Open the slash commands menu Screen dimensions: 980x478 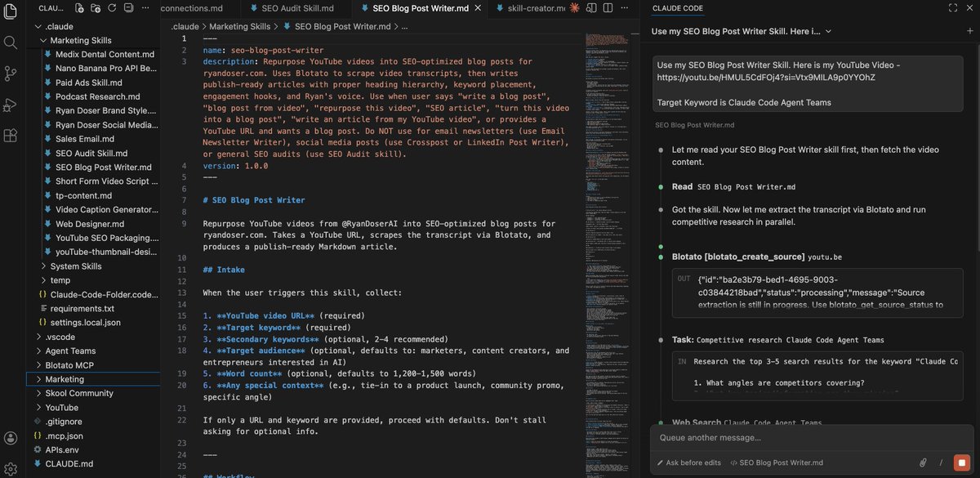click(x=940, y=462)
